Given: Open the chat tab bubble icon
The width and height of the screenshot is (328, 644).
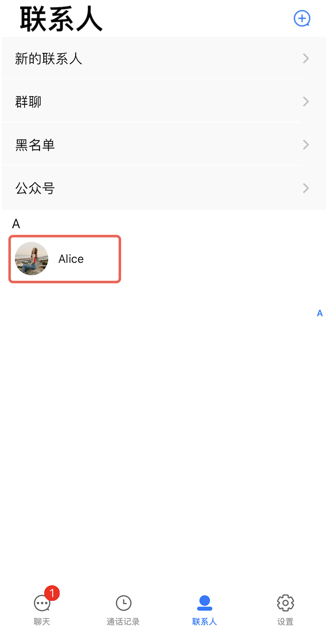Looking at the screenshot, I should tap(42, 604).
